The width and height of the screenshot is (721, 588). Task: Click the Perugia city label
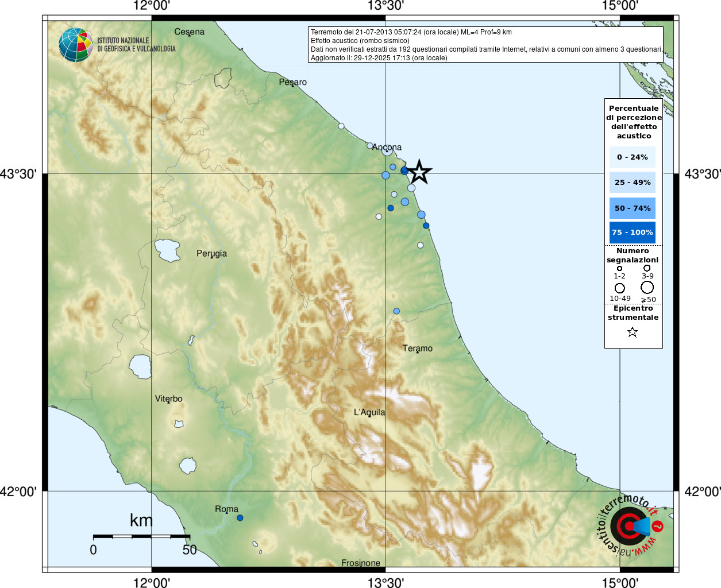[211, 254]
